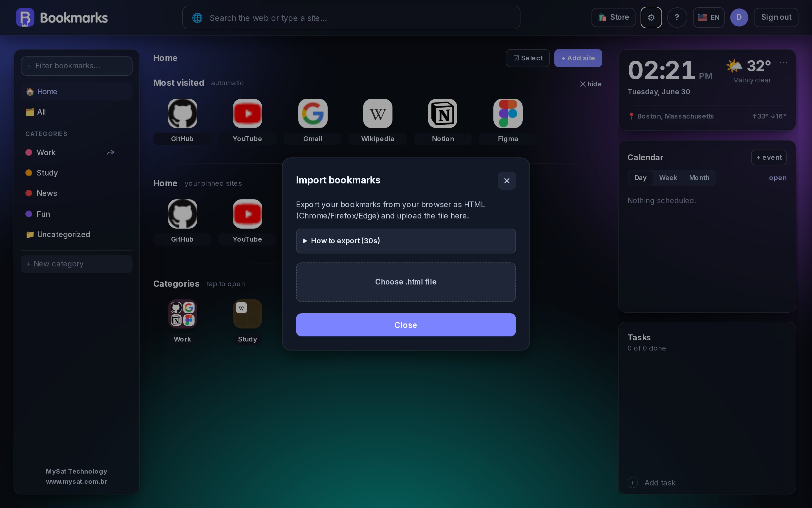Viewport: 812px width, 508px height.
Task: Click the Add site button
Action: click(x=578, y=58)
